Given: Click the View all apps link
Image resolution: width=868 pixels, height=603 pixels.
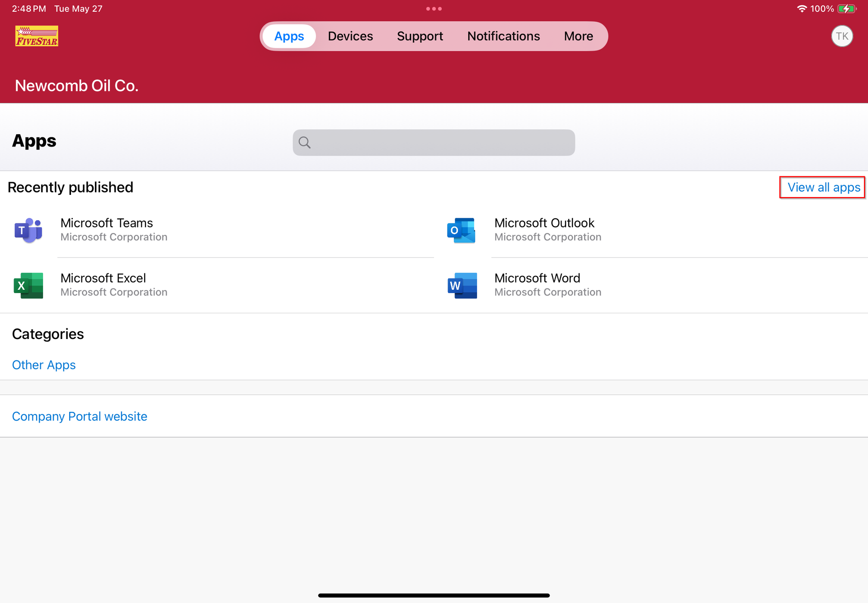Looking at the screenshot, I should point(824,187).
